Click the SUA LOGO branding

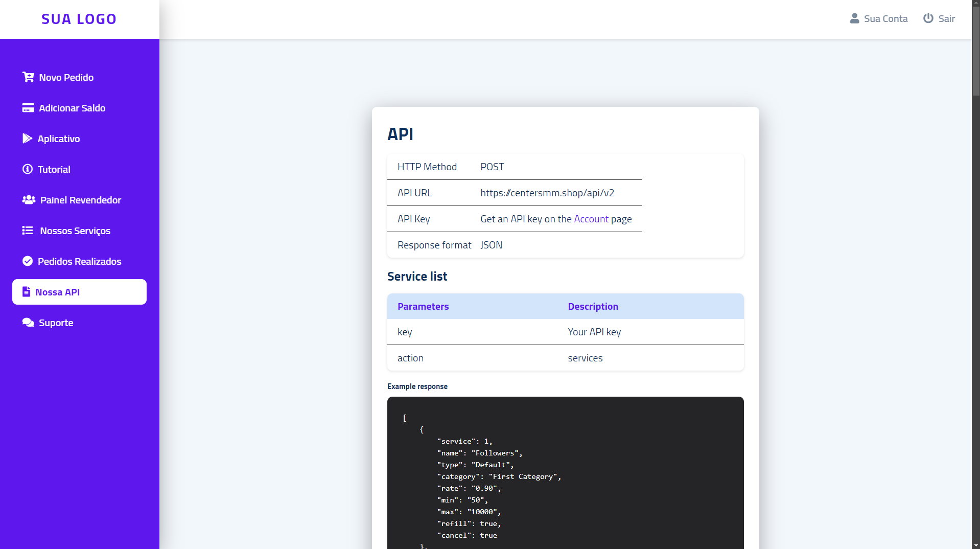click(x=79, y=19)
